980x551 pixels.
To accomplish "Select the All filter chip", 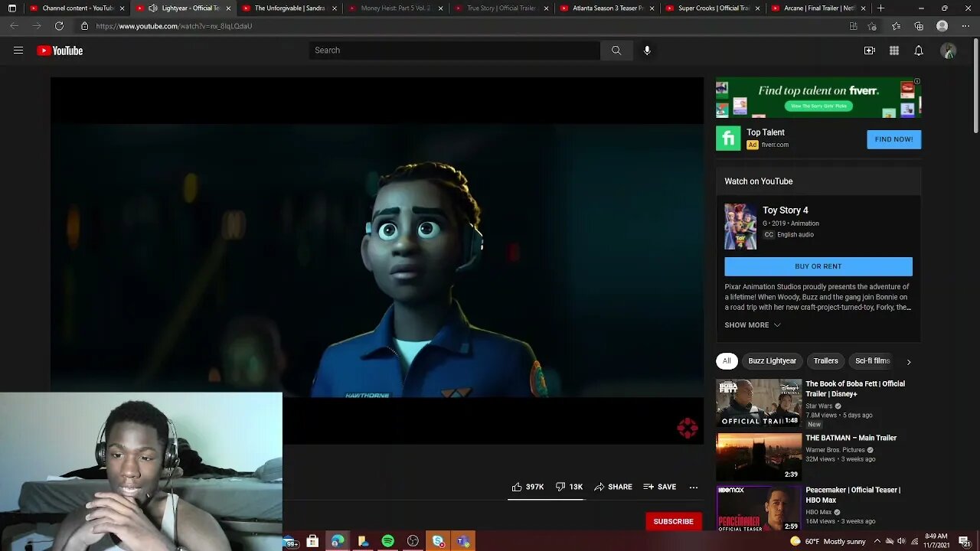I will (727, 361).
